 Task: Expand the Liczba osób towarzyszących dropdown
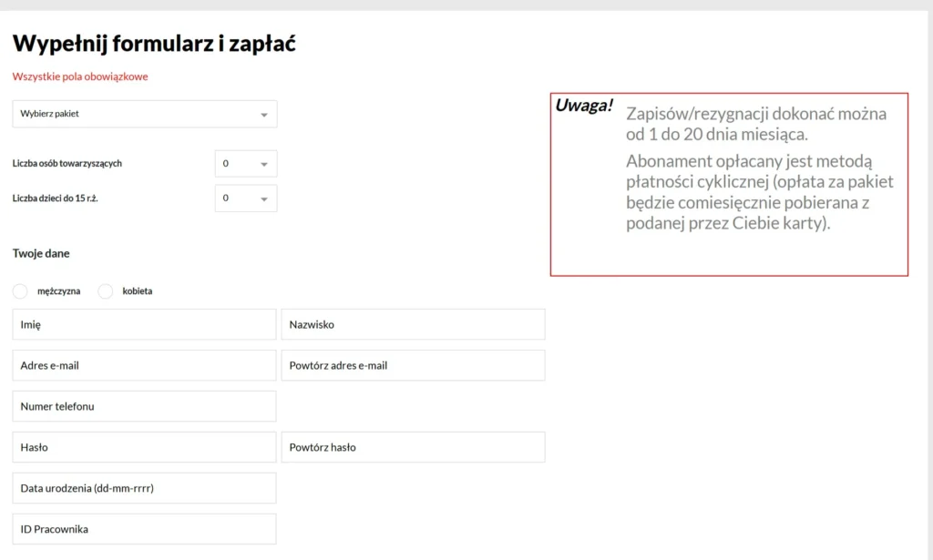pos(245,164)
